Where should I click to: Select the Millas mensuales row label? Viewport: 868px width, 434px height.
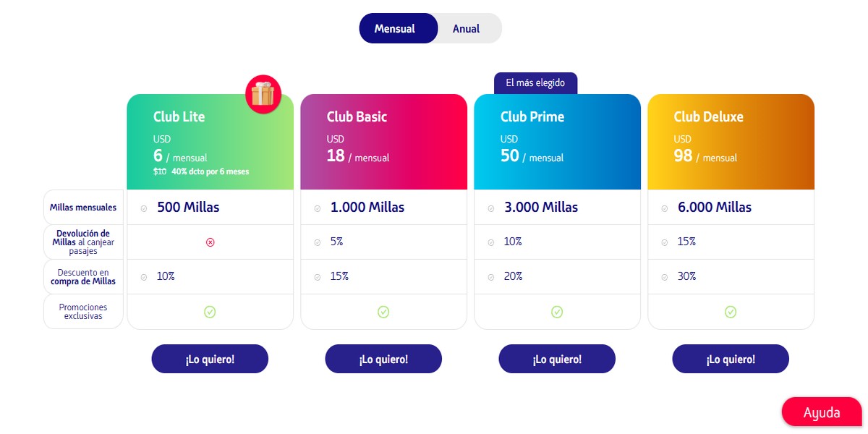click(x=83, y=208)
